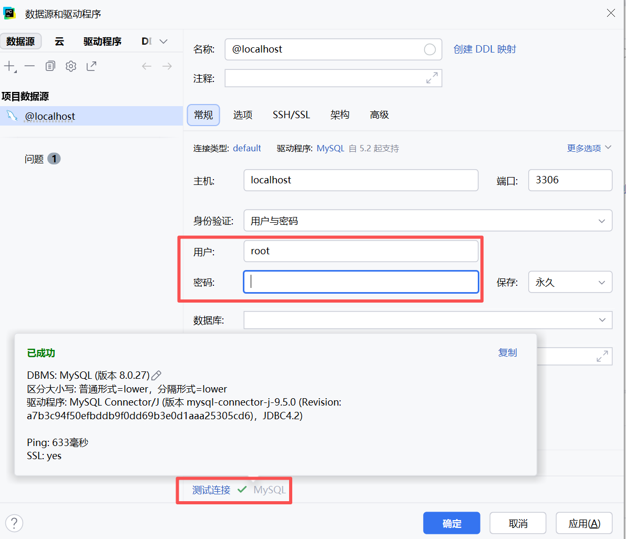
Task: Switch to the 高级 tab
Action: coord(379,115)
